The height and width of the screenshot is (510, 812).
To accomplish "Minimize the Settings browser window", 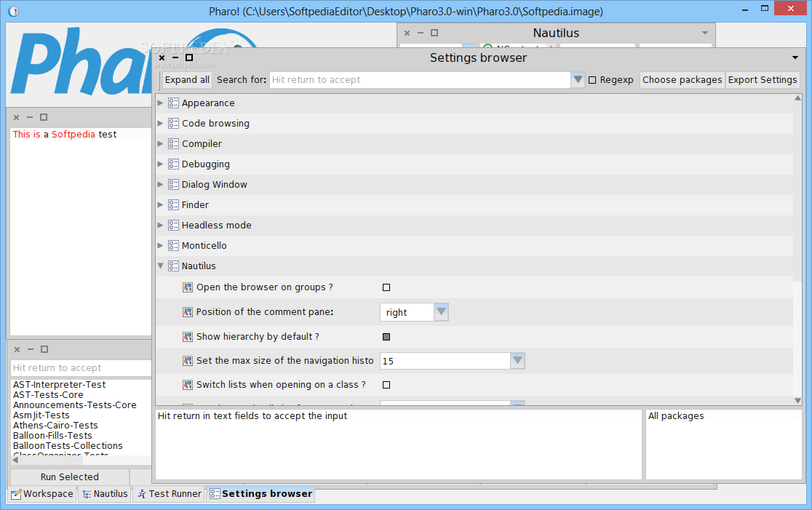I will click(x=175, y=58).
